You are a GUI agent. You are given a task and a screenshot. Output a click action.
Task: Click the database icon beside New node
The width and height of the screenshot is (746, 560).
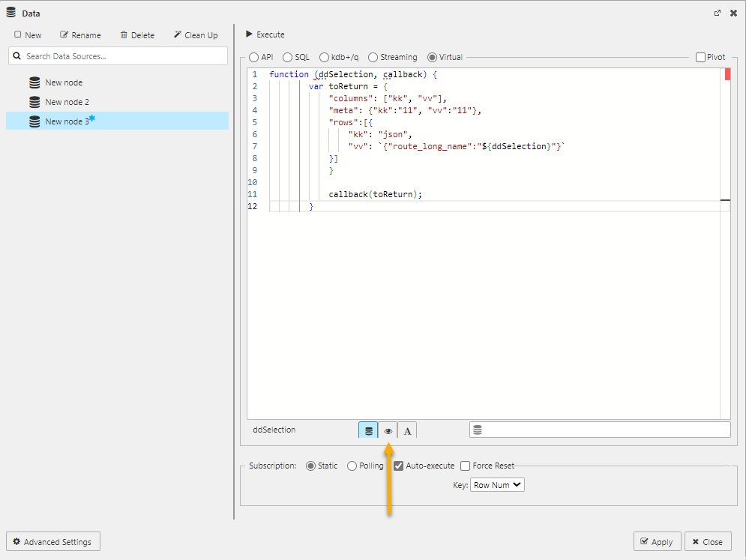point(34,82)
